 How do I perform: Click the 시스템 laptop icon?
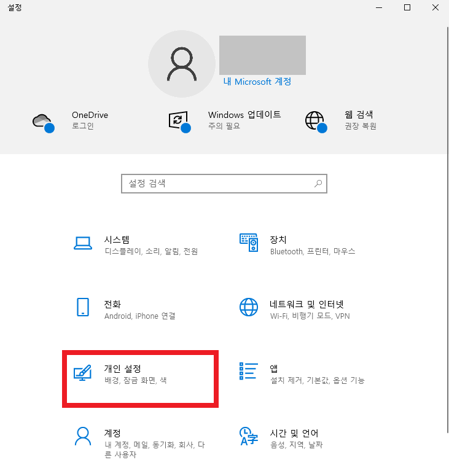pos(83,243)
